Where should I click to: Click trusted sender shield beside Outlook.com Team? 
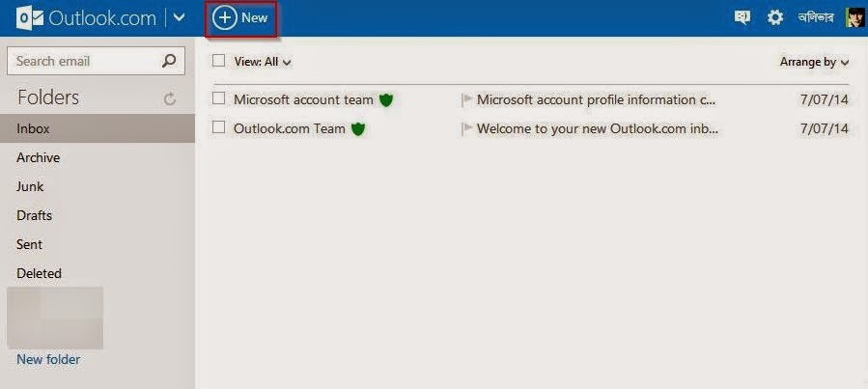358,129
